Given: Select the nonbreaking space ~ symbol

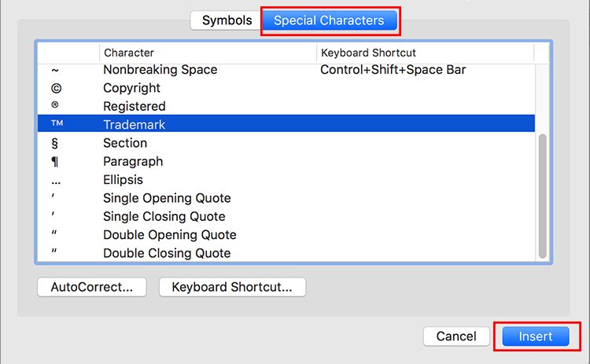Looking at the screenshot, I should 55,70.
